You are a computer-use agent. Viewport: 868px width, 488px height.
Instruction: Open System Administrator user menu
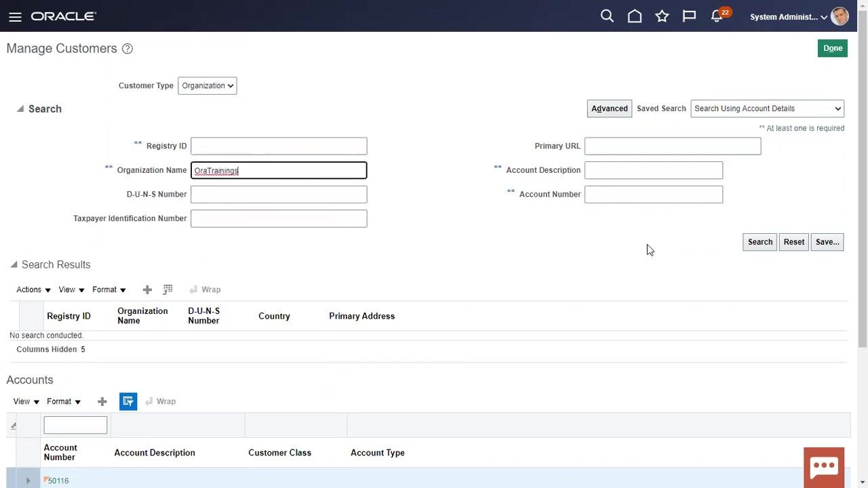(x=788, y=17)
